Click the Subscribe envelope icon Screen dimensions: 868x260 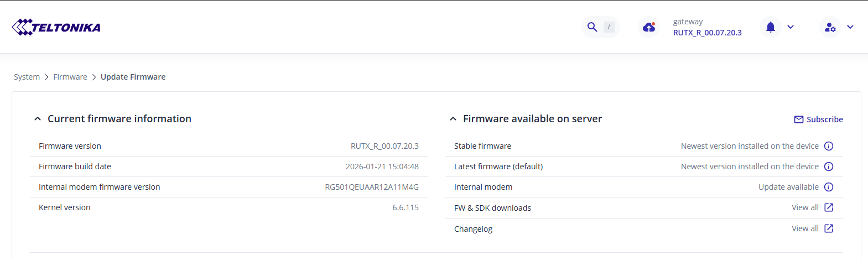pos(799,119)
